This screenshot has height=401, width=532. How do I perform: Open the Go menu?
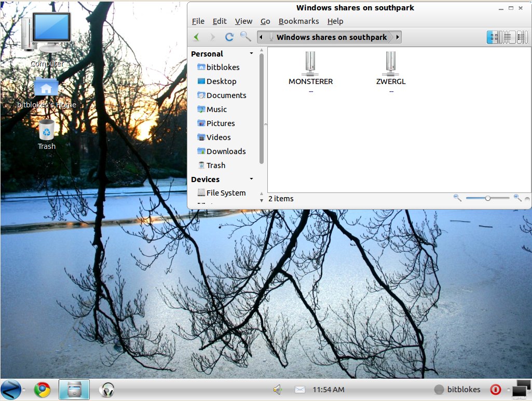click(x=265, y=21)
